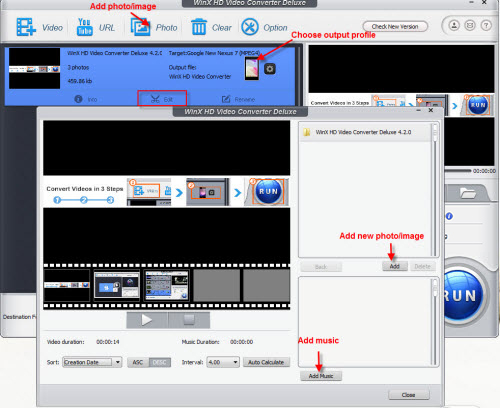
Task: Click the Nexus 7 output profile phone icon
Action: (252, 68)
